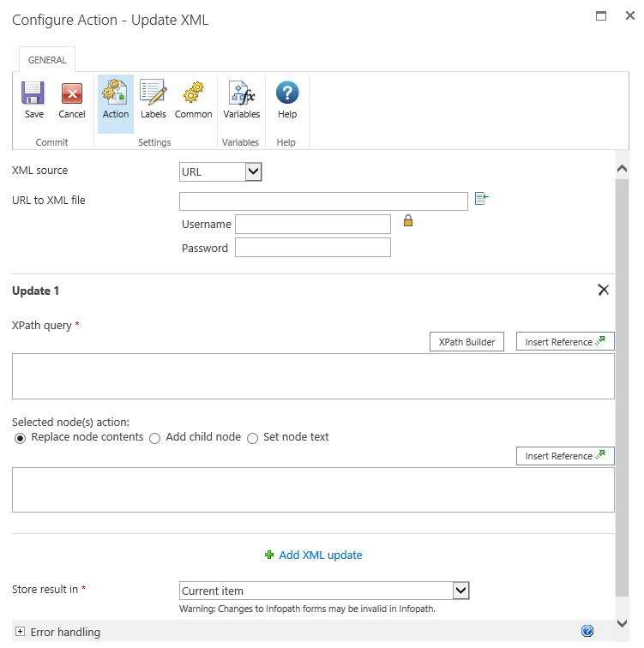Switch to the GENERAL ribbon tab
This screenshot has width=644, height=648.
[47, 60]
